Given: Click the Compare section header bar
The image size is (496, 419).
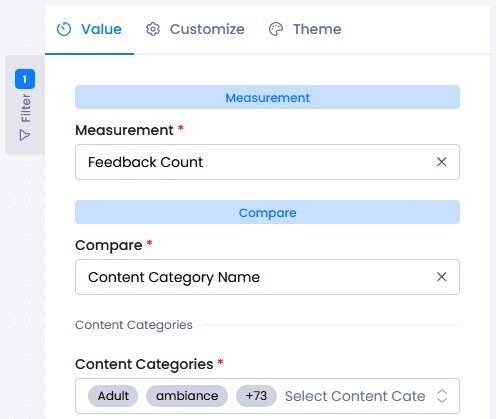Looking at the screenshot, I should pyautogui.click(x=267, y=212).
